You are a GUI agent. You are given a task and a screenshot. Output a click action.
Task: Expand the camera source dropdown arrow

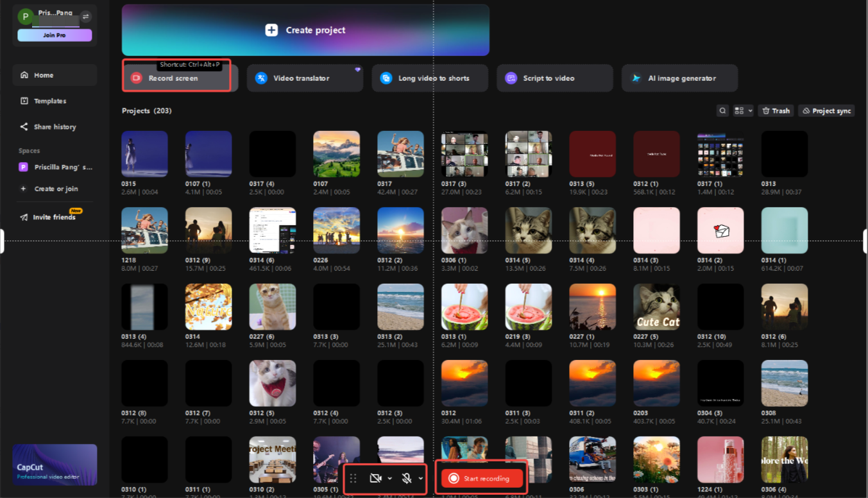[x=389, y=478]
